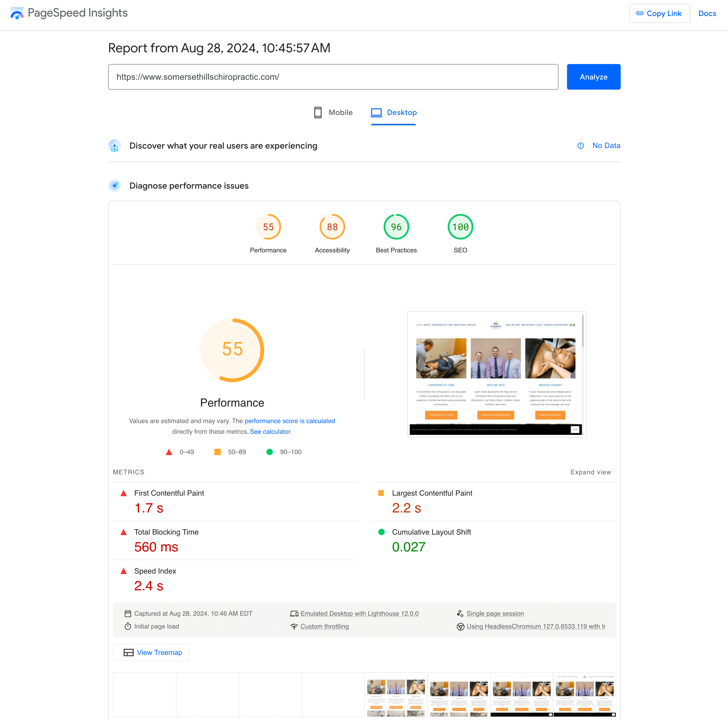Click the Custom throttling network icon

(294, 626)
